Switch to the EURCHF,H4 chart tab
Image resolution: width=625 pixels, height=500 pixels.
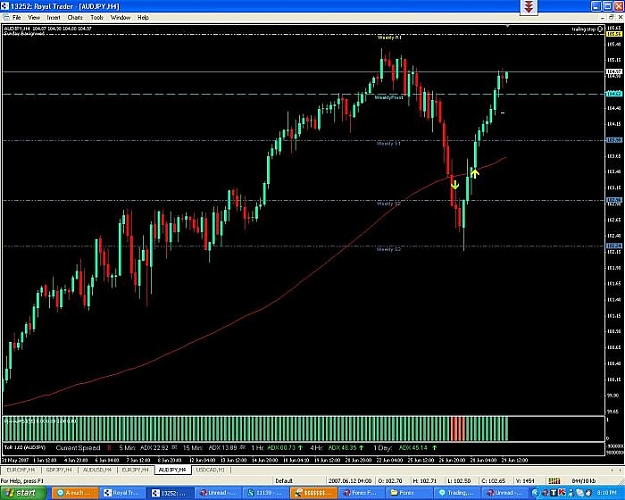[x=21, y=470]
